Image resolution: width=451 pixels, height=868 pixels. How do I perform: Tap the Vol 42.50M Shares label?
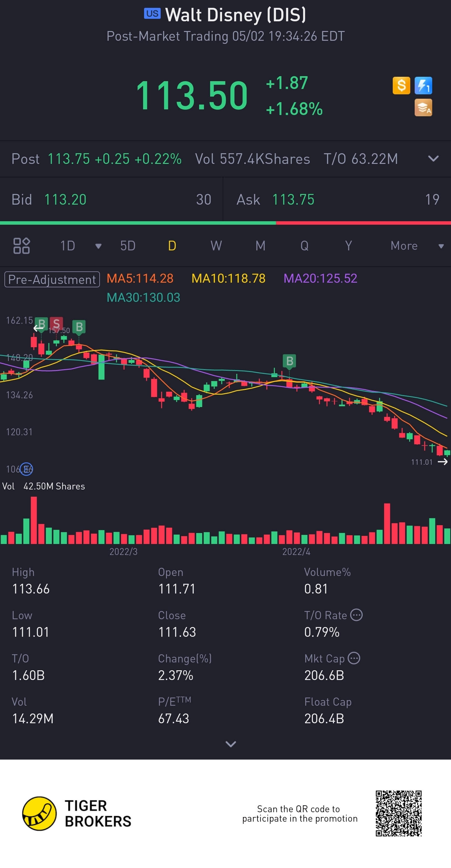coord(44,486)
